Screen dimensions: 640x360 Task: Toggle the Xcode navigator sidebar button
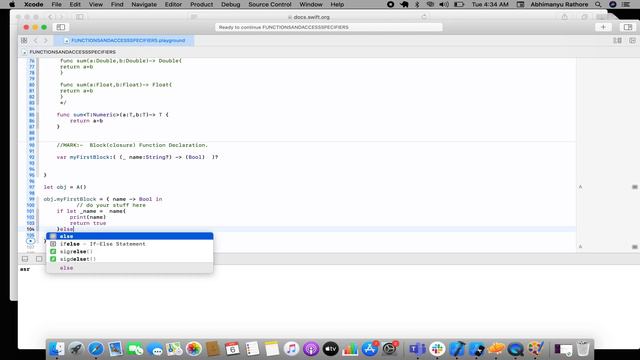pyautogui.click(x=60, y=27)
